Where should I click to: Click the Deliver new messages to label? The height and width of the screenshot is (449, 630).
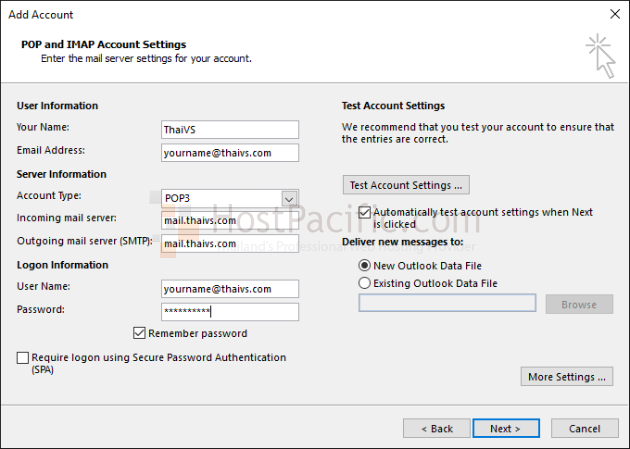(403, 242)
